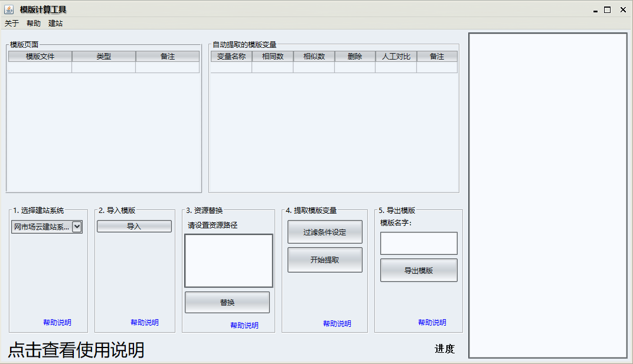Click 点击查看使用说明 usage instructions text
This screenshot has height=364, width=633.
[x=76, y=350]
